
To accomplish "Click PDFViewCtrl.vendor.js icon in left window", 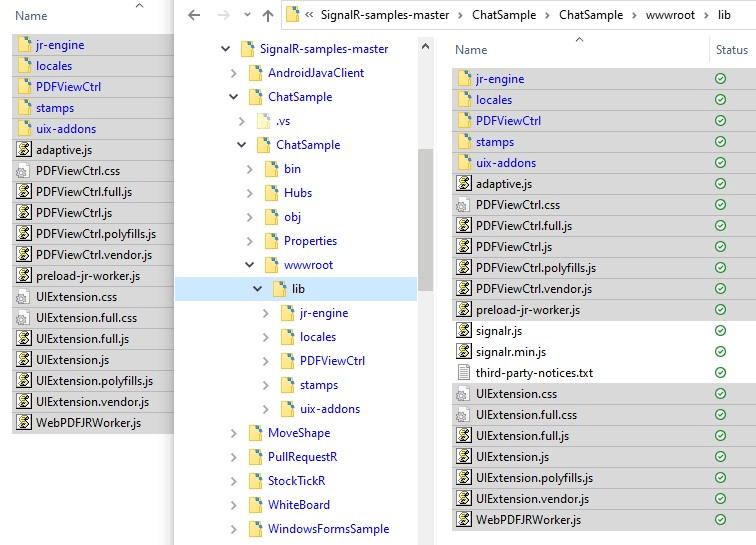I will pos(24,254).
